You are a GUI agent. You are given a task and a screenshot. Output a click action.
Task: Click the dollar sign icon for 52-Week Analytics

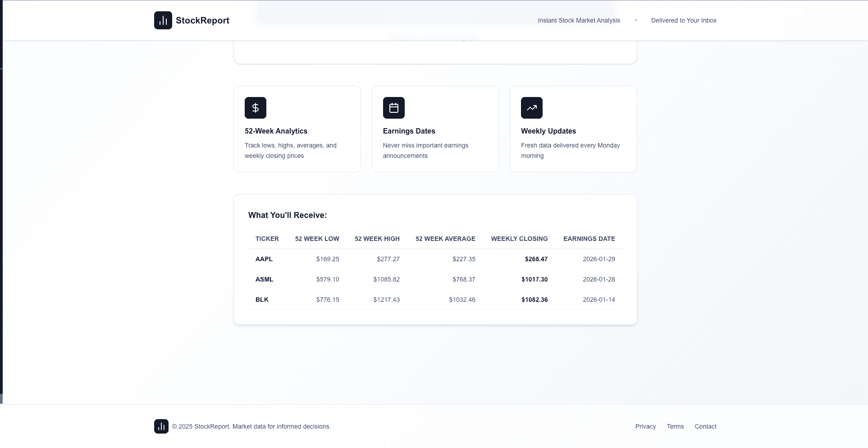(256, 108)
